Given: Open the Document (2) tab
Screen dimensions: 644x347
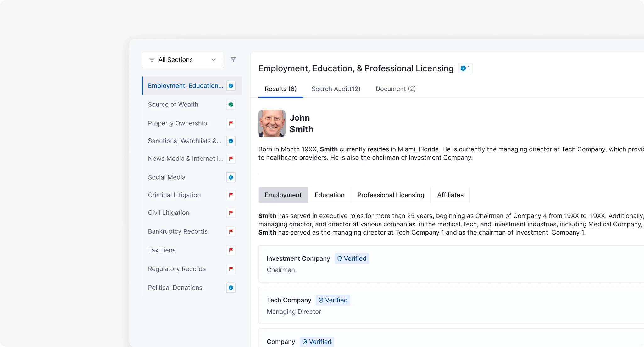Looking at the screenshot, I should 396,89.
